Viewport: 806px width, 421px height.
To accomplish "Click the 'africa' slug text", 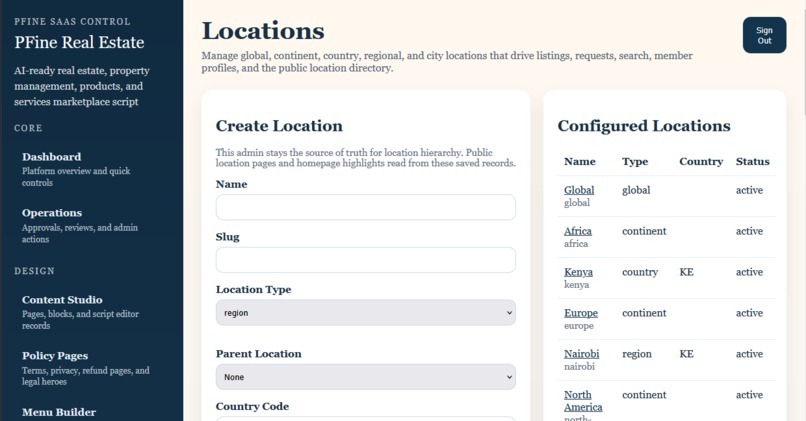I will pos(576,244).
